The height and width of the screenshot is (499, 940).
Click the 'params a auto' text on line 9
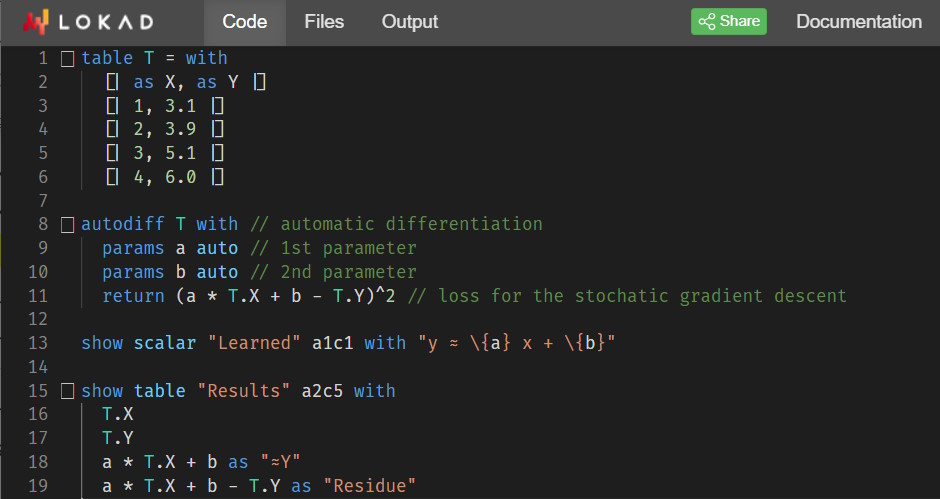[170, 248]
